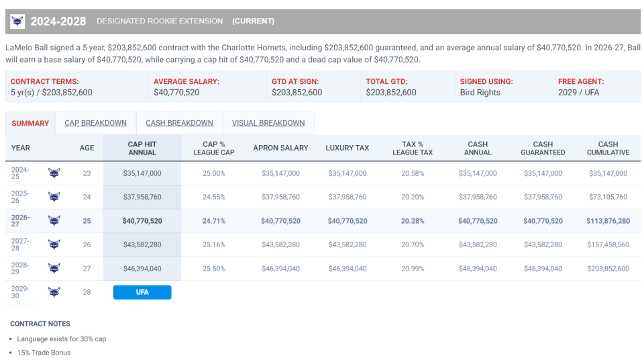Click the Luxury Tax column header
644x360 pixels.
pos(347,148)
